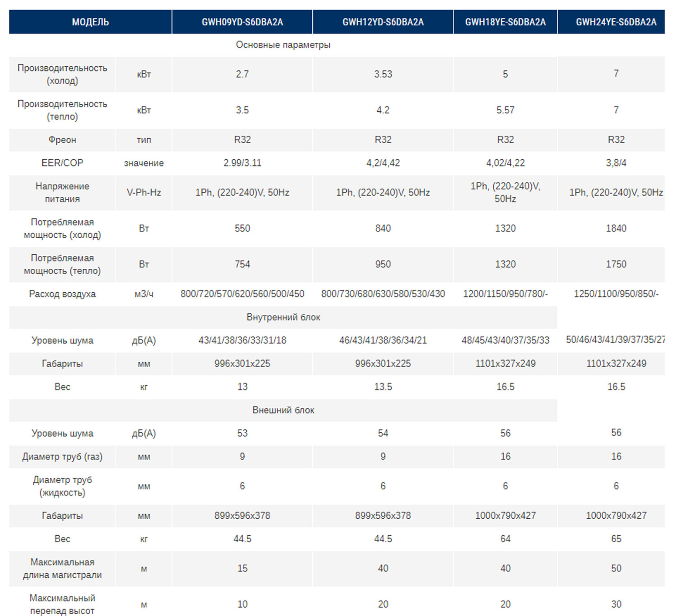Click the GWH24YE-S6DBA2A column header

(x=616, y=22)
